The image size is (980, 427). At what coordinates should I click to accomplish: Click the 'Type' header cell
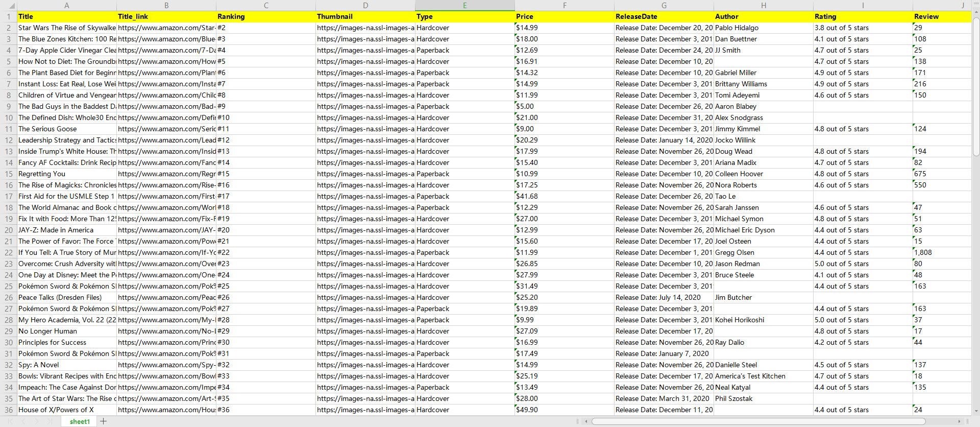pos(465,16)
